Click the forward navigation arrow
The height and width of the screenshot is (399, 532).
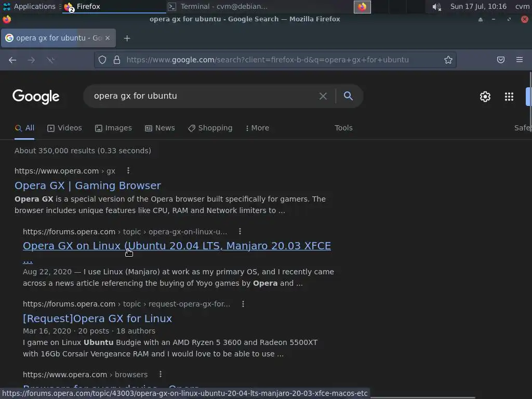(31, 60)
